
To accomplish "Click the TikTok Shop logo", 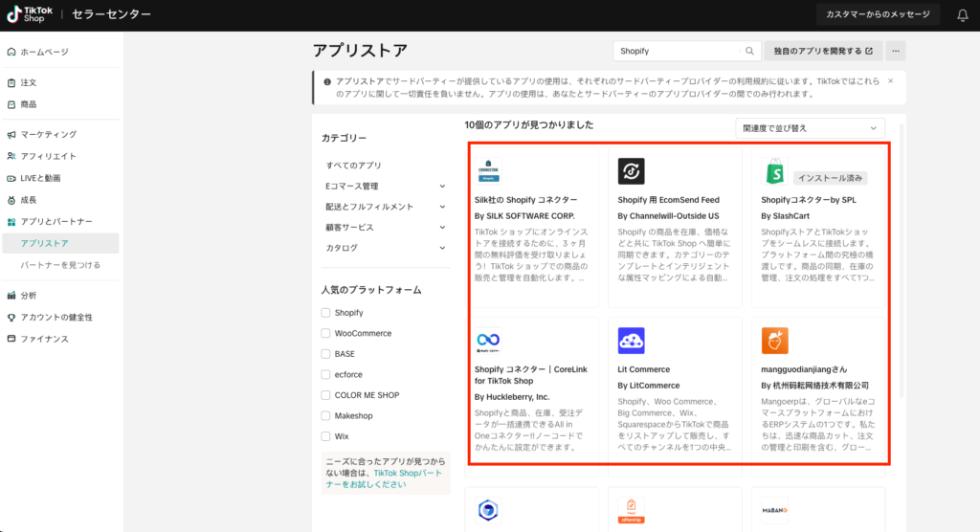I will point(30,14).
